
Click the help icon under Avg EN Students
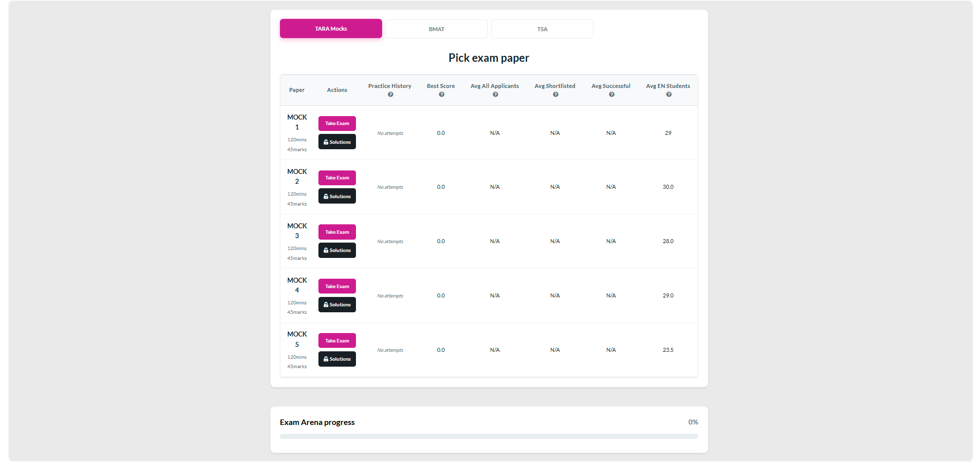click(x=668, y=94)
